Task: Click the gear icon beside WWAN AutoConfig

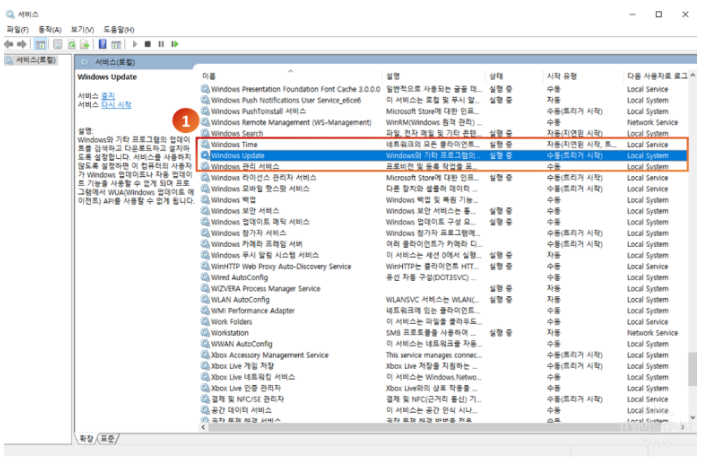Action: (205, 343)
